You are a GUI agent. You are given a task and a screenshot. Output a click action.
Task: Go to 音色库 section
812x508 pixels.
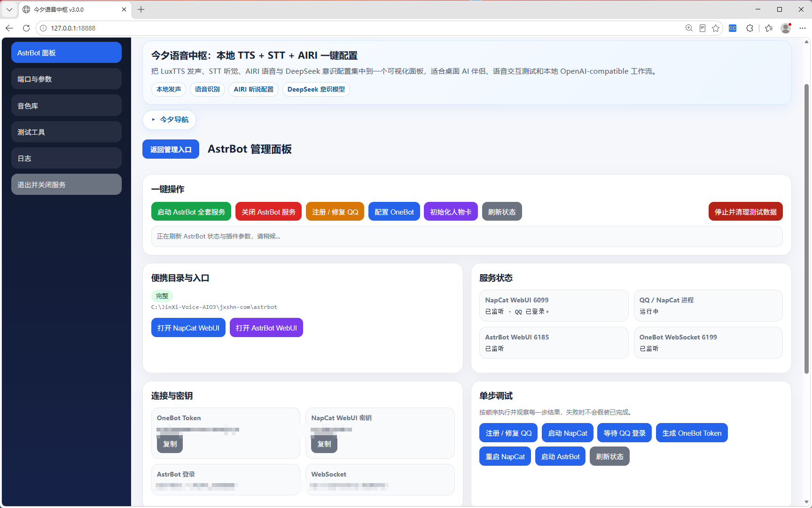coord(66,106)
